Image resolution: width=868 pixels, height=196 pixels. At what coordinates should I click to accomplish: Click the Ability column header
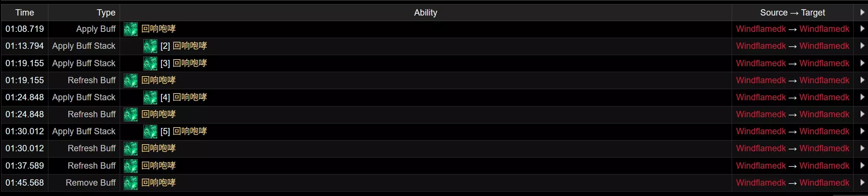pyautogui.click(x=426, y=13)
